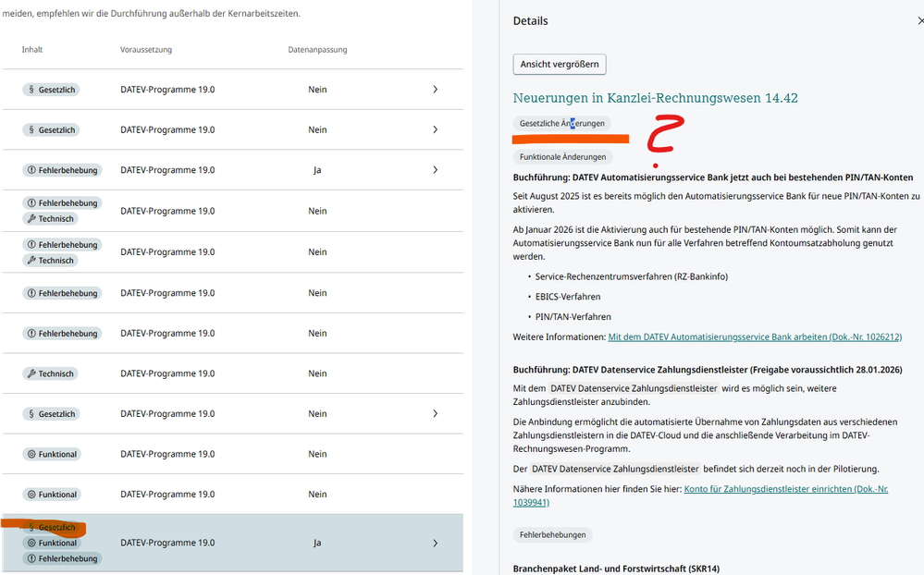This screenshot has height=575, width=924.
Task: Click the gear icon in the upper single Funktional row
Action: point(31,454)
